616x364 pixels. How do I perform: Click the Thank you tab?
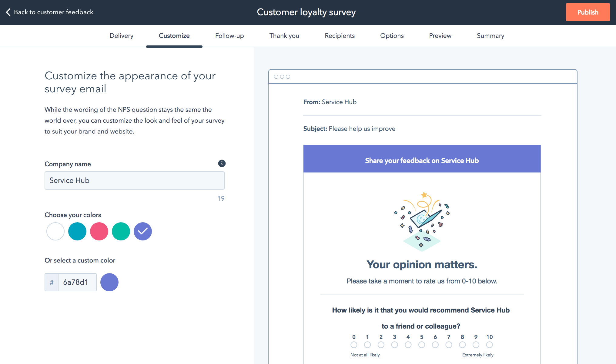285,35
